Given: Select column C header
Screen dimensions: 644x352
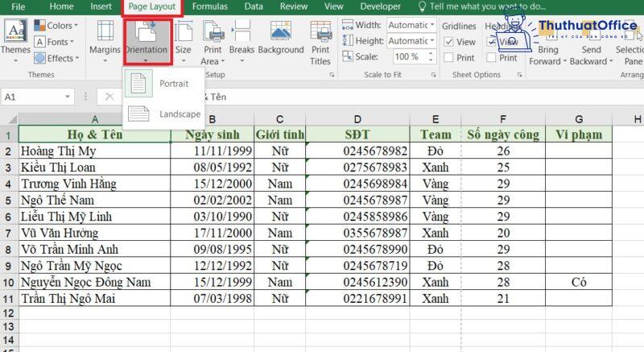Looking at the screenshot, I should click(x=279, y=119).
